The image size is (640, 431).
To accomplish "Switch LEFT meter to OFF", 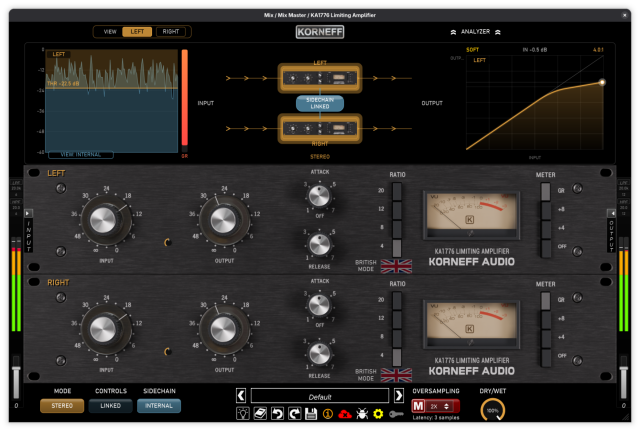I will pyautogui.click(x=545, y=247).
